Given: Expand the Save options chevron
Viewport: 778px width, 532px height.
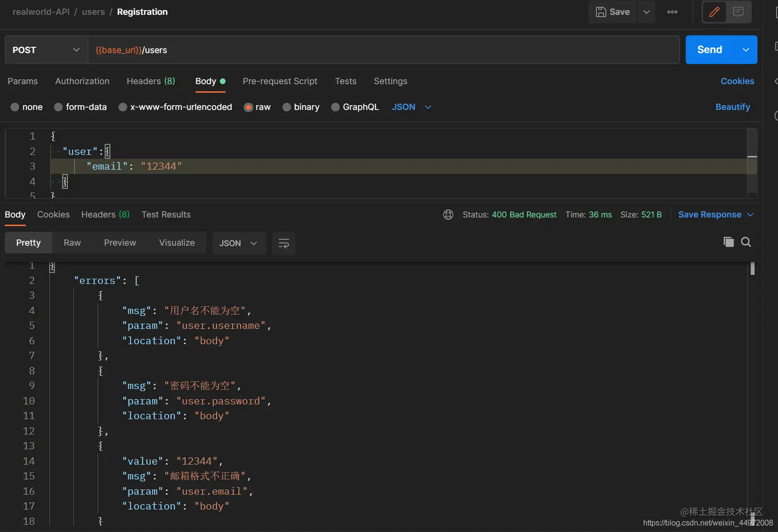Looking at the screenshot, I should [x=646, y=12].
